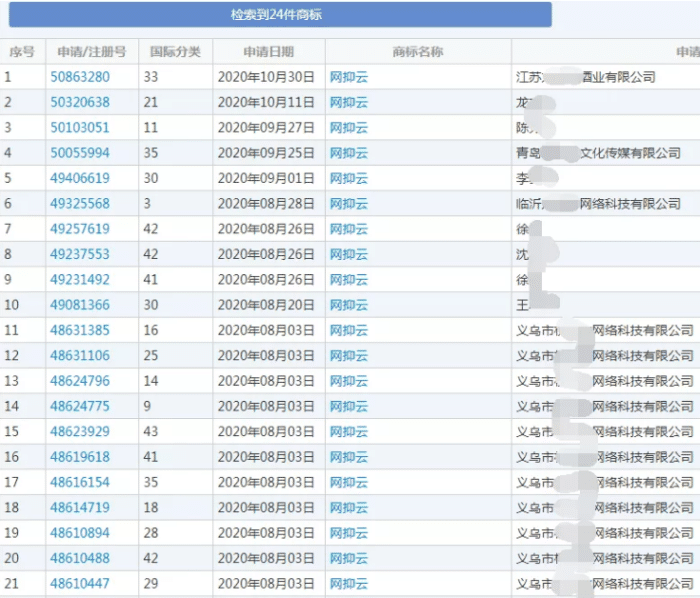This screenshot has width=700, height=598.
Task: Open registration number 48610447 link
Action: pyautogui.click(x=80, y=583)
